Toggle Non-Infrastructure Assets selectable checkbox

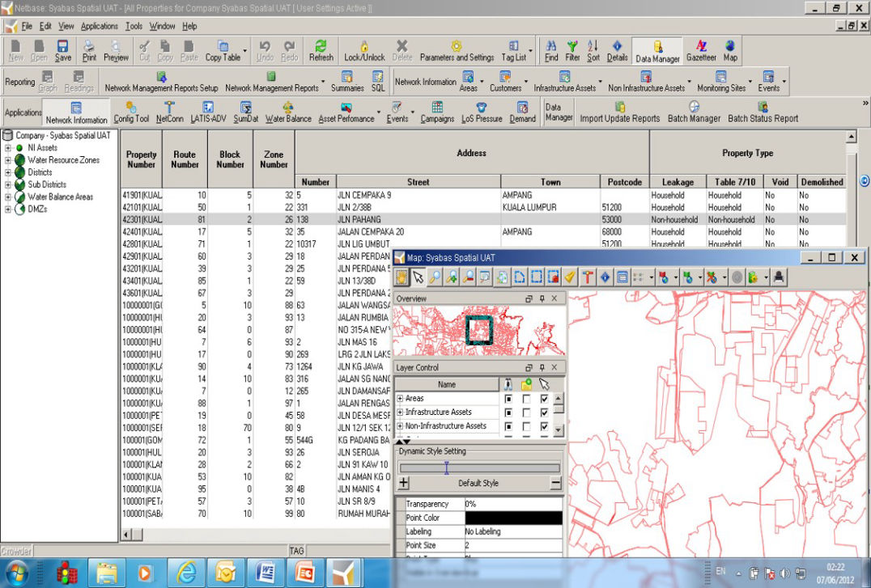point(544,426)
